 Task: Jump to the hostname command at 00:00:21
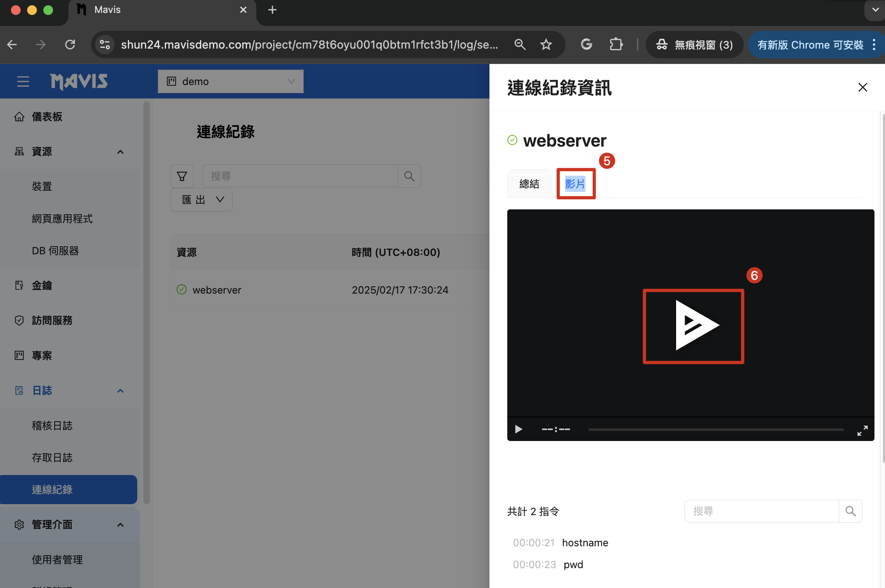click(x=585, y=543)
